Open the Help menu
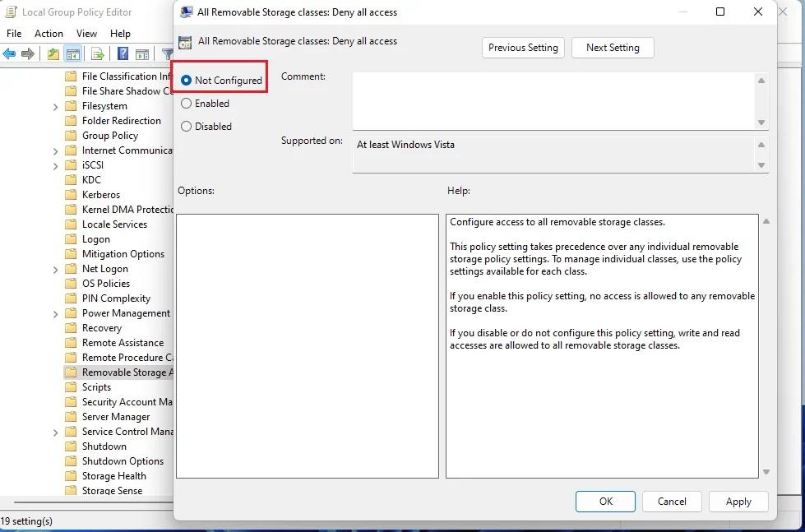805x532 pixels. pos(120,34)
